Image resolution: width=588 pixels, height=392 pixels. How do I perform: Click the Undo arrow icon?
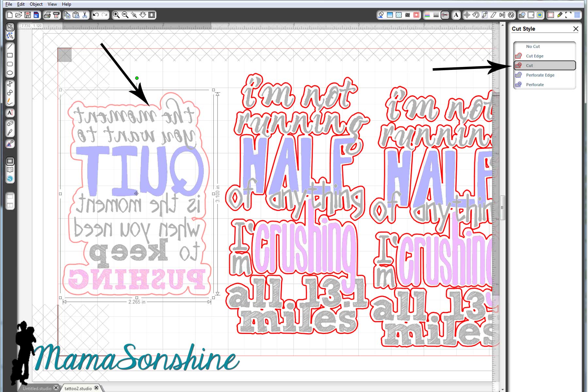click(96, 15)
